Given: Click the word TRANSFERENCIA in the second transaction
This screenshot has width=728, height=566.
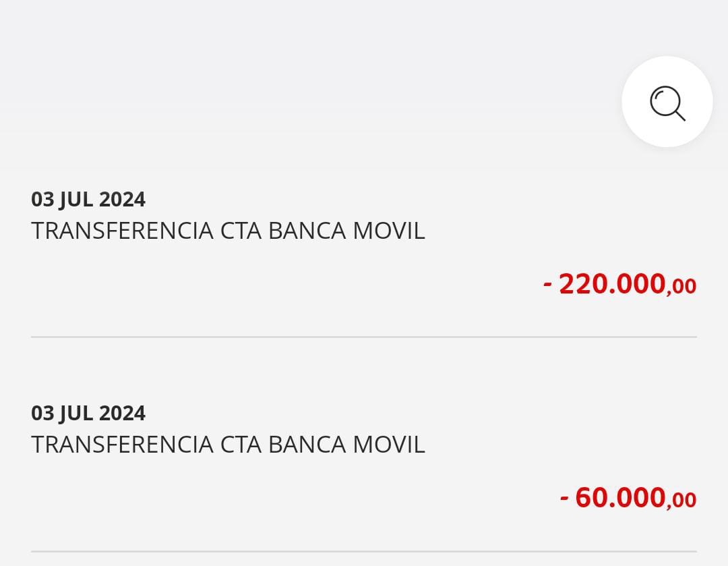Looking at the screenshot, I should [x=122, y=445].
